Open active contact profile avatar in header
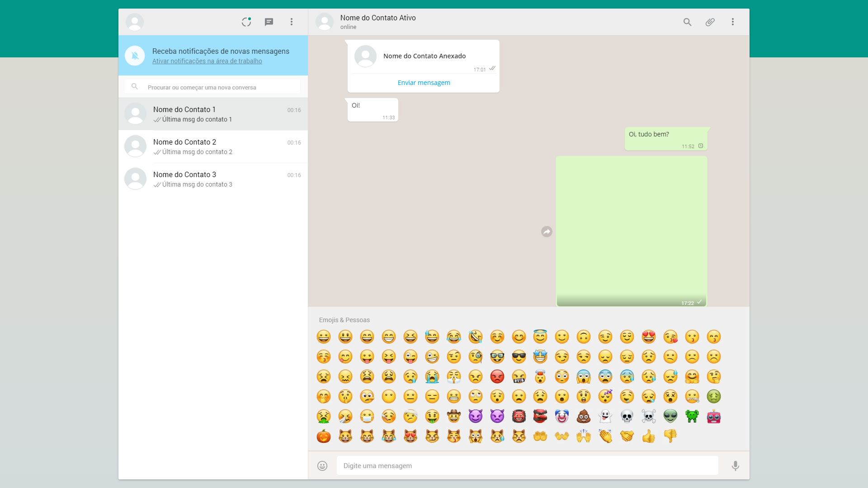This screenshot has height=488, width=868. tap(325, 22)
